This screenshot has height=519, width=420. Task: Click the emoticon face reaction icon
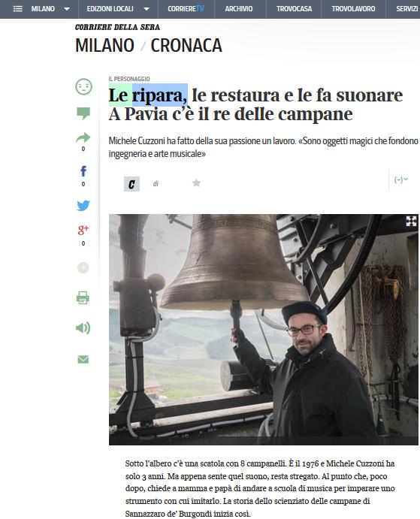click(x=83, y=86)
